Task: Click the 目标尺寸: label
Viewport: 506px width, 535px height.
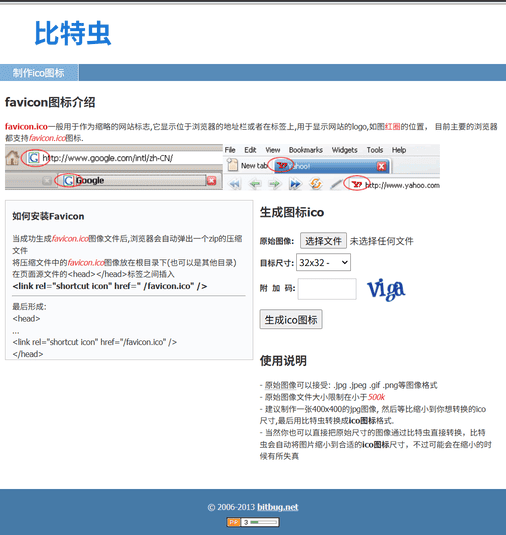Action: 277,263
